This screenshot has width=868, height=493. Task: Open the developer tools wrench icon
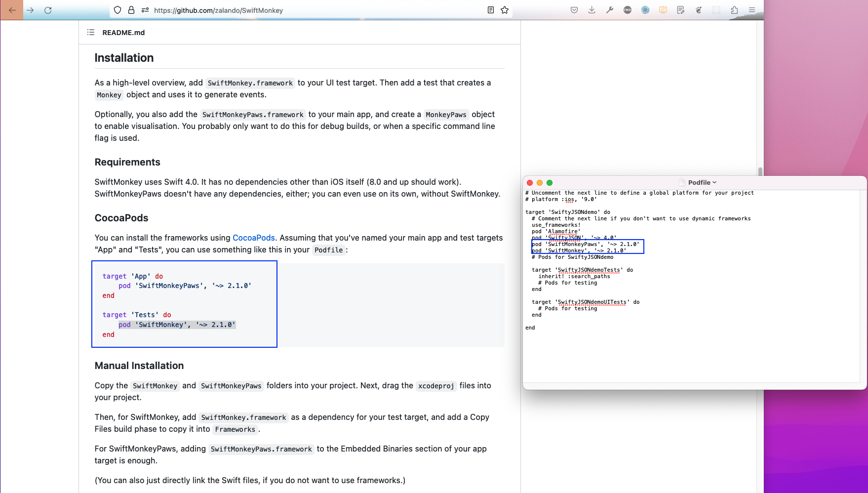[x=610, y=10]
